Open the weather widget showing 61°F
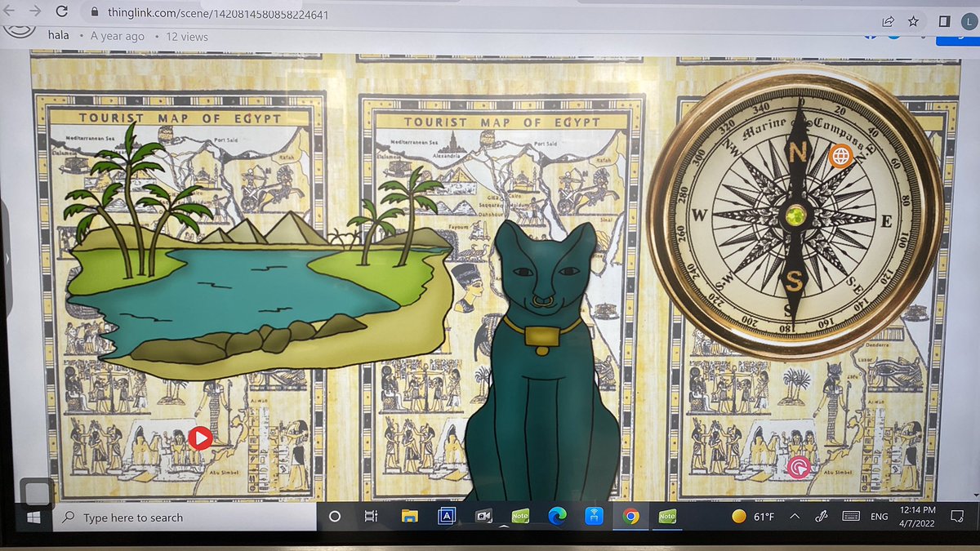 tap(753, 516)
